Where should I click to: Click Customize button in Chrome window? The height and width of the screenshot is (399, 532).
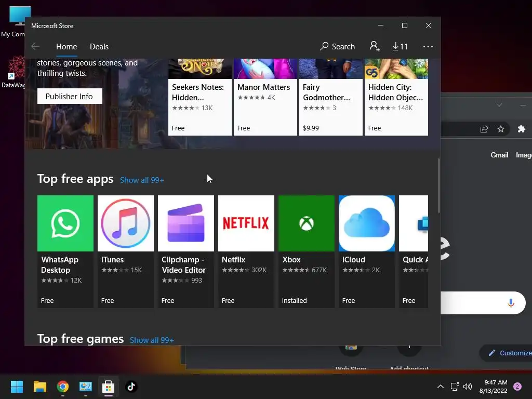[x=506, y=353]
